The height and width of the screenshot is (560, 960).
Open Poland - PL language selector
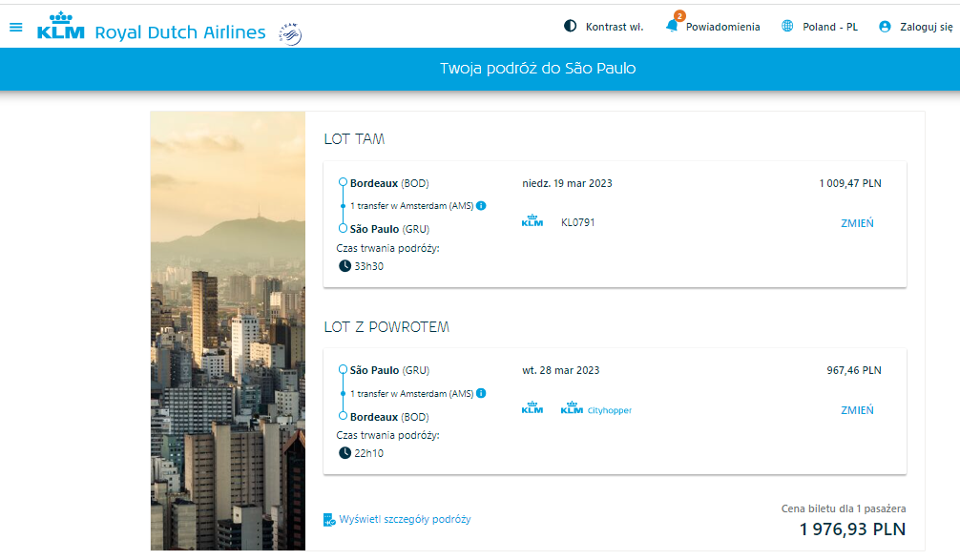(820, 27)
